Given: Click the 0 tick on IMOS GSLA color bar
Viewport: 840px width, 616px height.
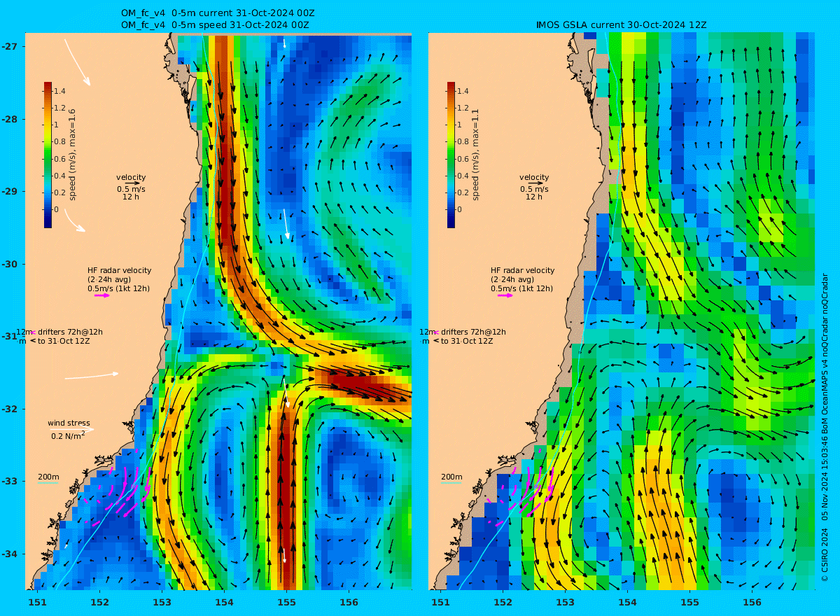Looking at the screenshot, I should [459, 209].
